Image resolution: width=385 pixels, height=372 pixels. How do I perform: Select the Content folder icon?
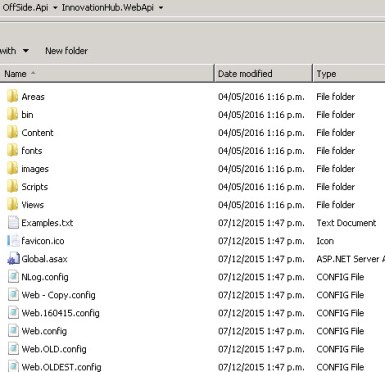click(12, 132)
